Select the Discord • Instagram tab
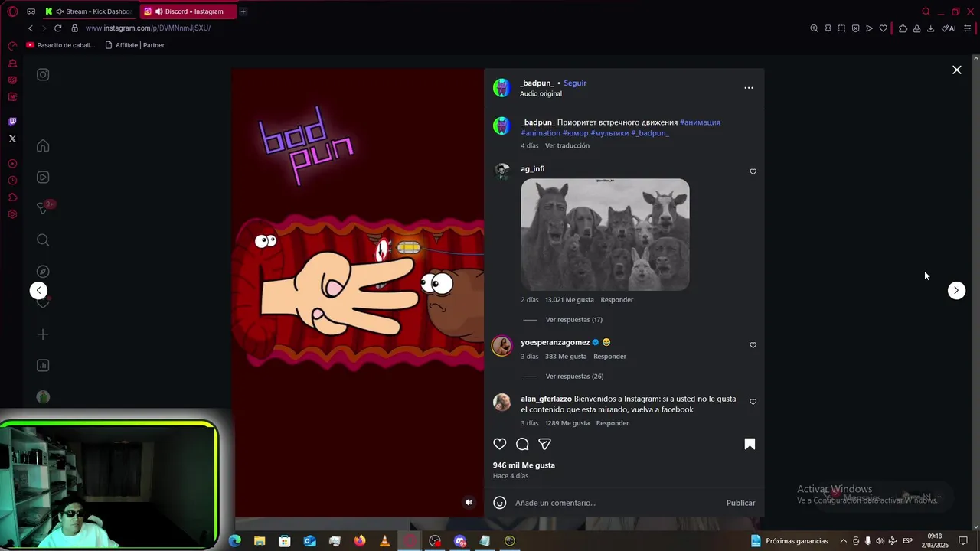 coord(188,11)
